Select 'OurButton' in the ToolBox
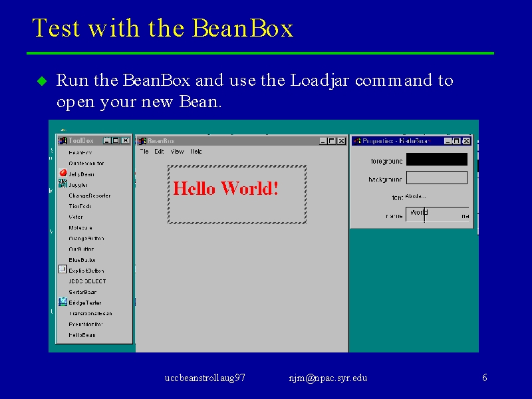The image size is (532, 399). (81, 249)
